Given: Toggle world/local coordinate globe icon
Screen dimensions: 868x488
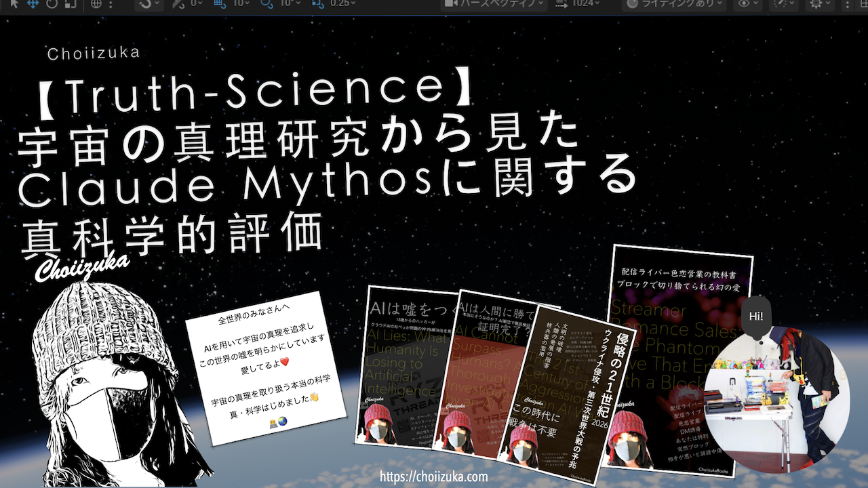Looking at the screenshot, I should [96, 3].
